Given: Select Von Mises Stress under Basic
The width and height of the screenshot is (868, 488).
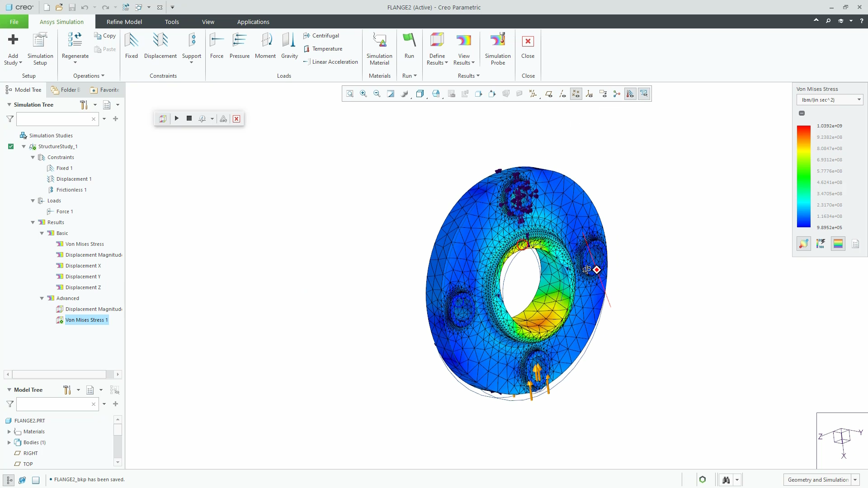Looking at the screenshot, I should click(85, 244).
